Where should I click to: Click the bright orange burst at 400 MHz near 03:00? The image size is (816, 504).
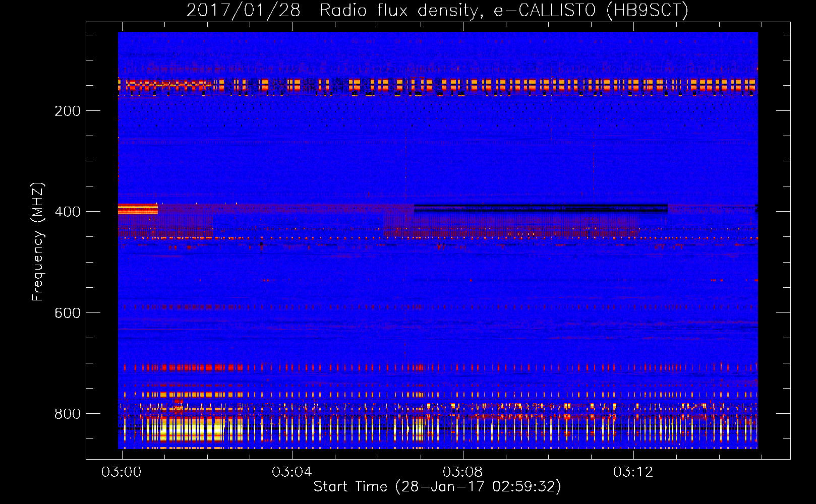(138, 209)
